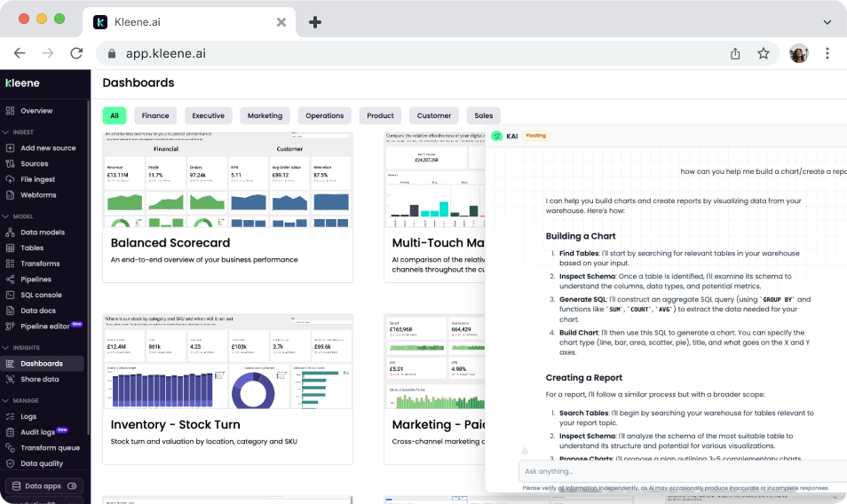Click the Inventory - Stock Turn title
The height and width of the screenshot is (504, 847).
coord(176,425)
